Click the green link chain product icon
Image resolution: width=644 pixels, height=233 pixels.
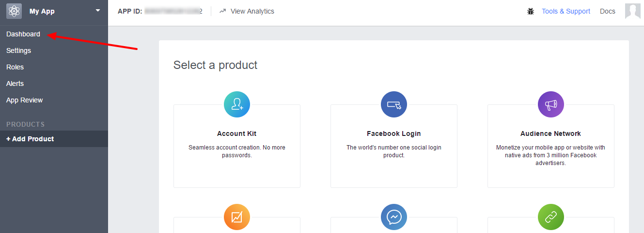point(551,217)
